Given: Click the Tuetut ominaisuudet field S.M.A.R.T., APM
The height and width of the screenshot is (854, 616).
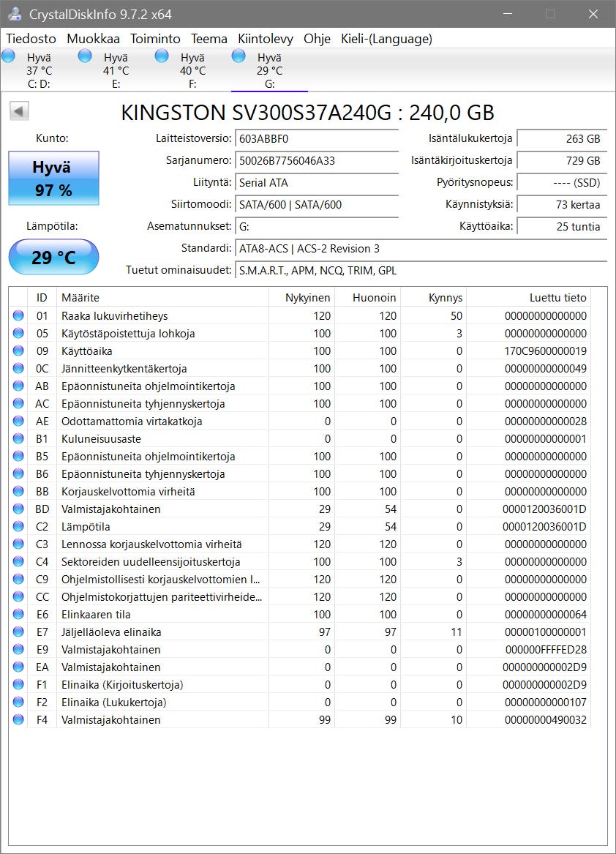Looking at the screenshot, I should tap(421, 271).
